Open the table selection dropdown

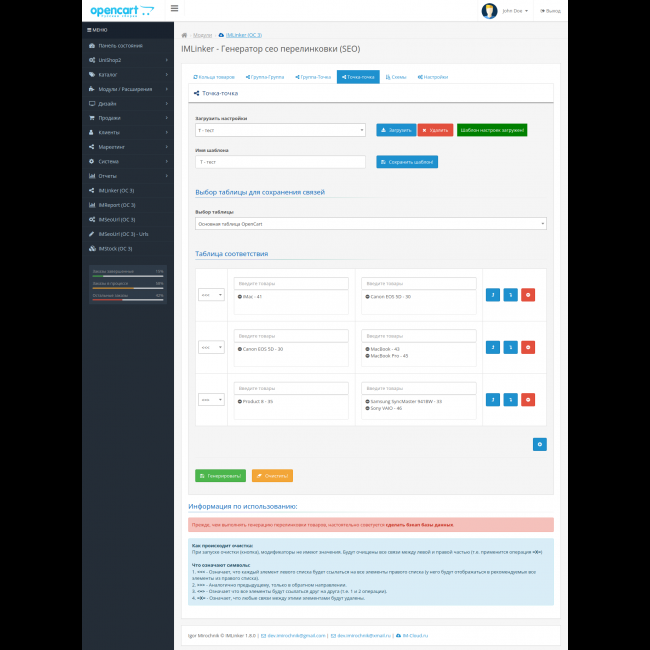pyautogui.click(x=370, y=224)
